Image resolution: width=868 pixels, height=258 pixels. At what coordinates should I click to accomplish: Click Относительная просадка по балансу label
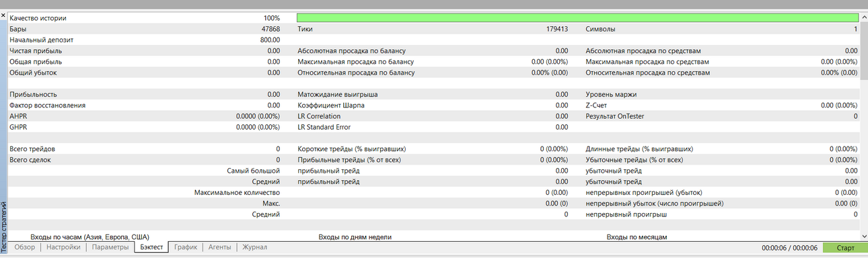click(356, 72)
